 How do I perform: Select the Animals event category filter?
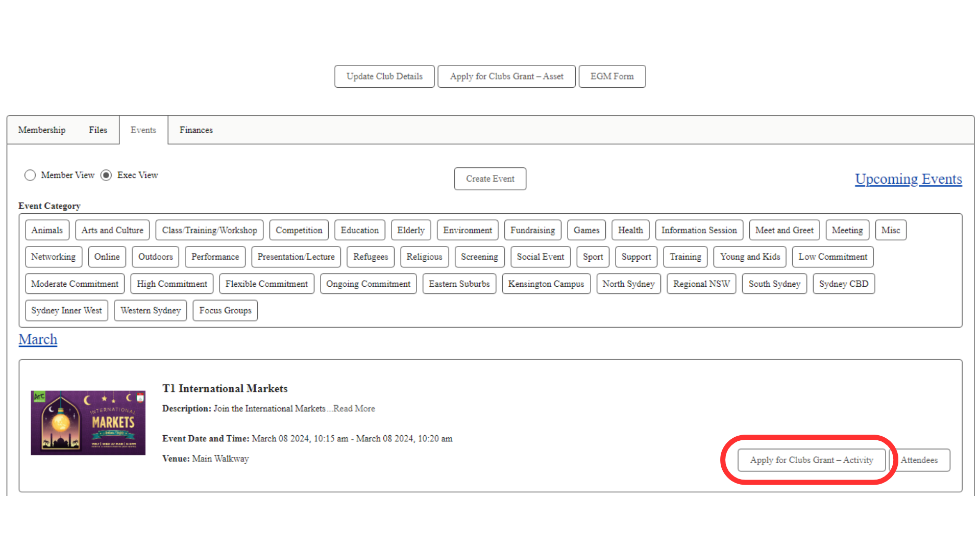pyautogui.click(x=46, y=230)
